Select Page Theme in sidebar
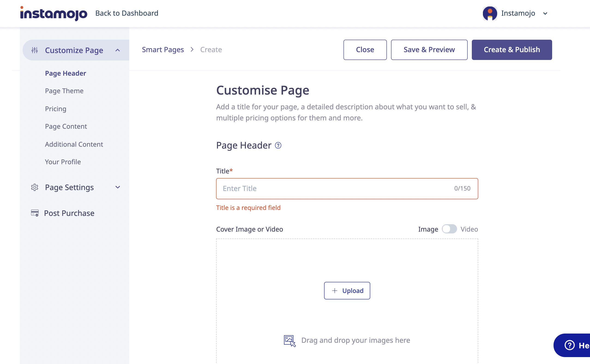Screen dimensions: 590x364 (x=64, y=91)
